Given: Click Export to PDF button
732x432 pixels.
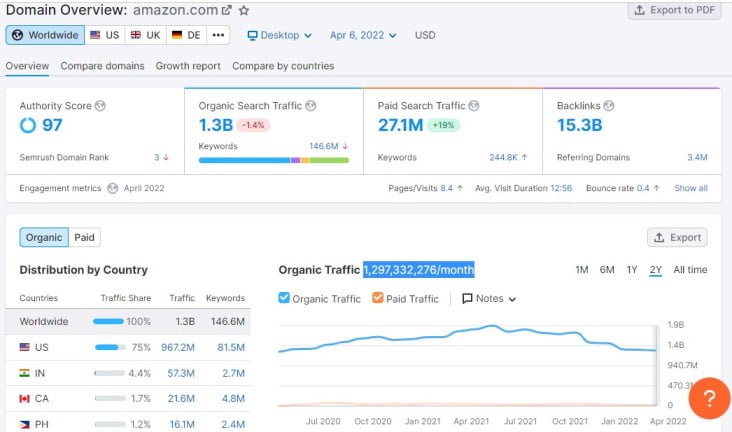Looking at the screenshot, I should coord(675,10).
